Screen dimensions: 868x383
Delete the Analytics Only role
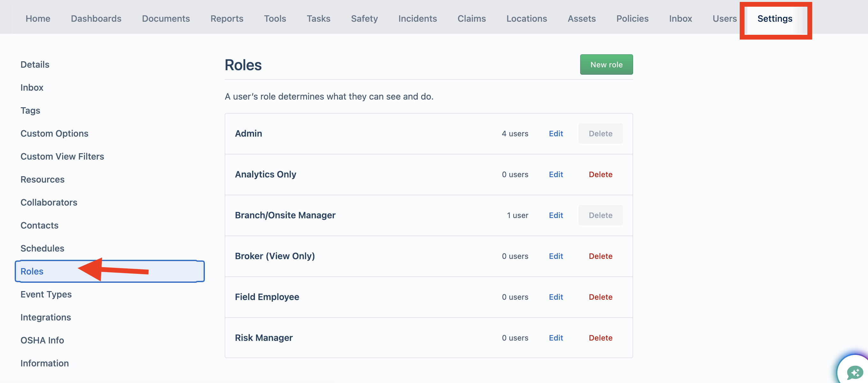(x=601, y=174)
